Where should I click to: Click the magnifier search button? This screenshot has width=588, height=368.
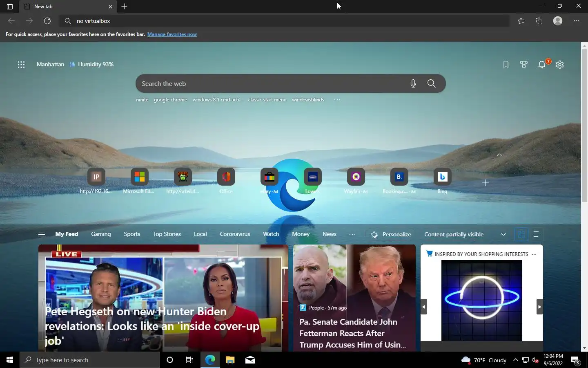click(432, 83)
